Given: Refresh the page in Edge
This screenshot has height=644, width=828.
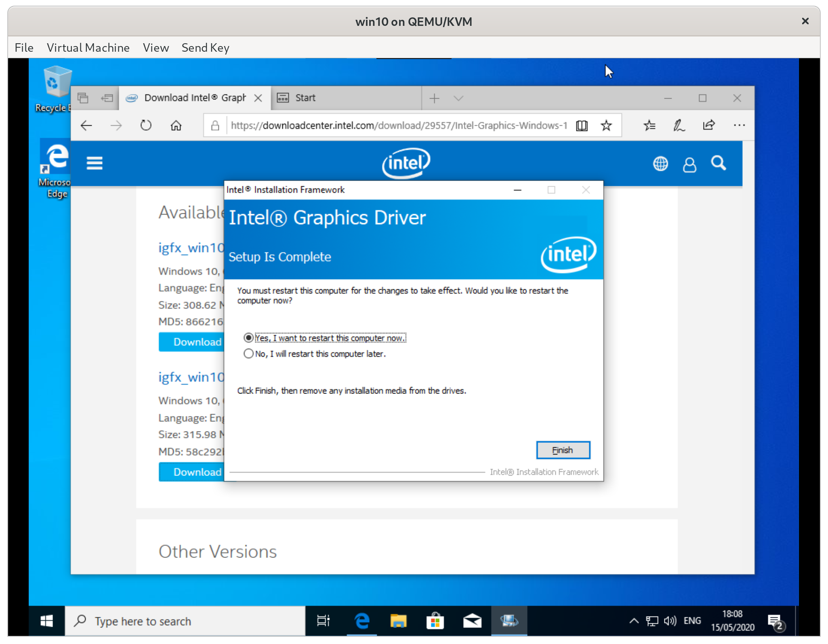Looking at the screenshot, I should [x=146, y=126].
